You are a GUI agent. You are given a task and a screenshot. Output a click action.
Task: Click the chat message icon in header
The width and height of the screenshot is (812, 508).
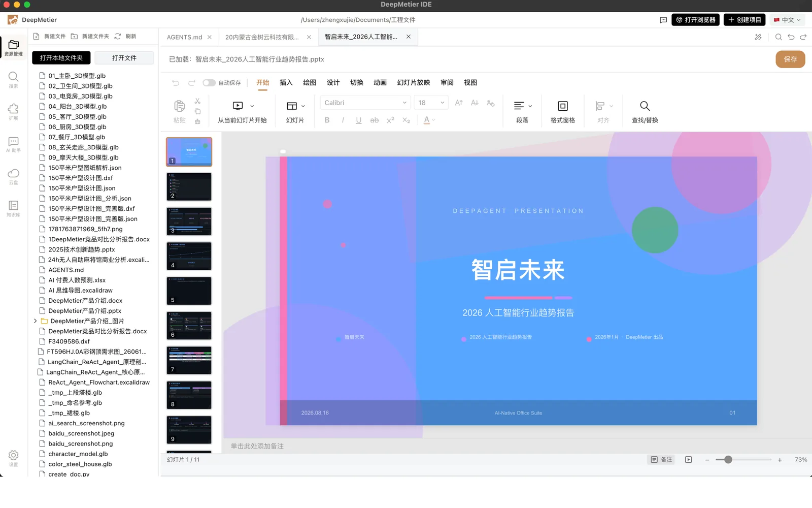pyautogui.click(x=663, y=20)
